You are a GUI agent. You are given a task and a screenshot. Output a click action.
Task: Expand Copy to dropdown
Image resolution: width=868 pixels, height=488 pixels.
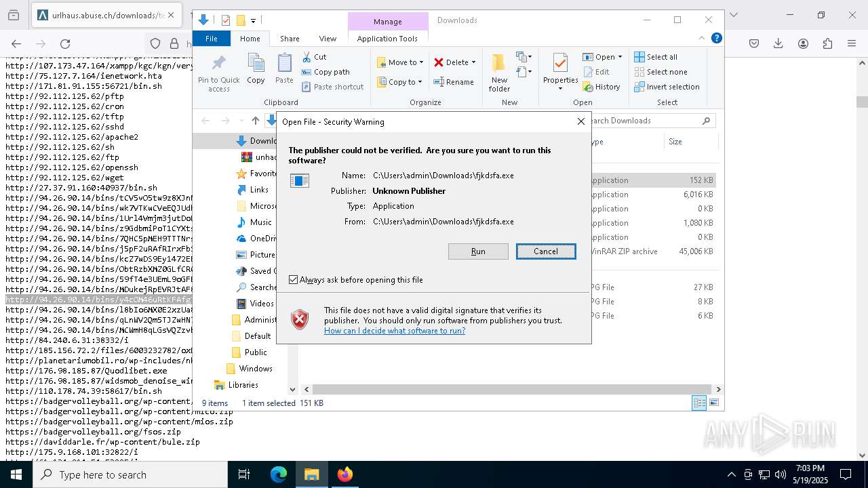pos(420,82)
